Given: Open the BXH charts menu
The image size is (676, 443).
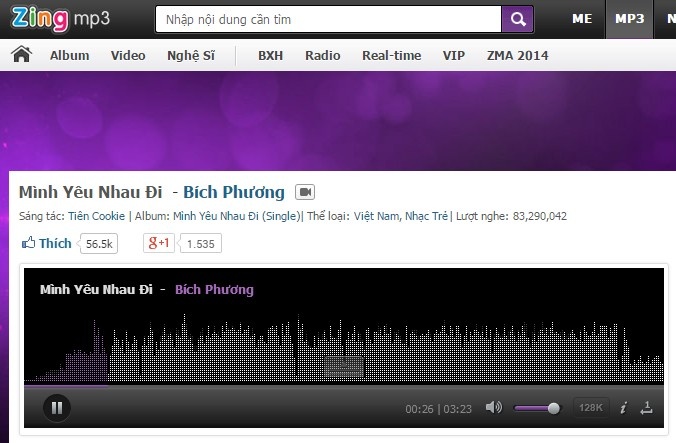Looking at the screenshot, I should coord(270,55).
